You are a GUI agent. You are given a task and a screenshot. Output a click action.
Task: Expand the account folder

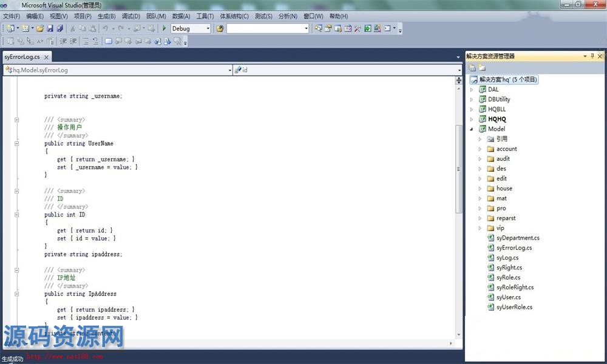click(480, 149)
